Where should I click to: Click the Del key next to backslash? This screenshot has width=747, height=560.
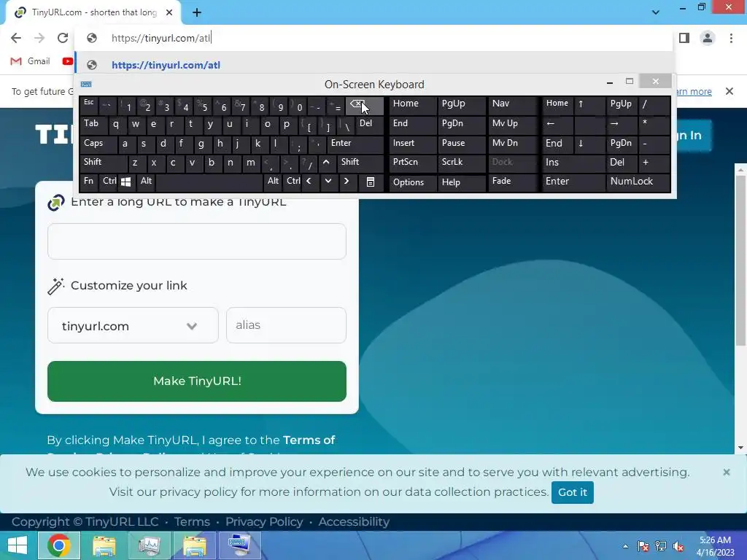(369, 125)
